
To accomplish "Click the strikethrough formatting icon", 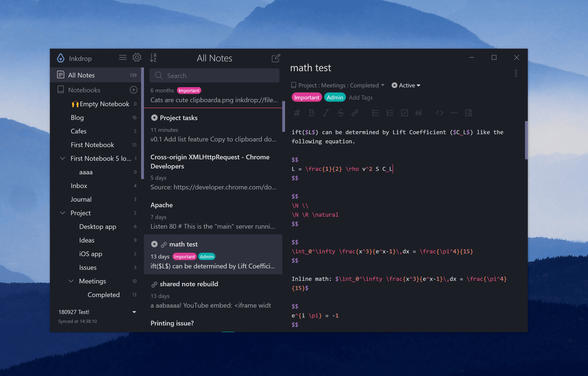I will tap(340, 113).
